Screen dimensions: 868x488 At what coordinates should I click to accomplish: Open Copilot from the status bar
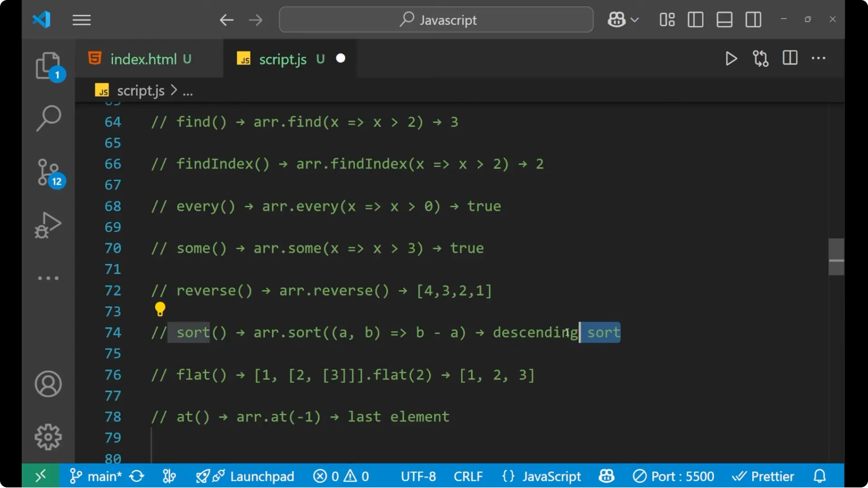[606, 476]
